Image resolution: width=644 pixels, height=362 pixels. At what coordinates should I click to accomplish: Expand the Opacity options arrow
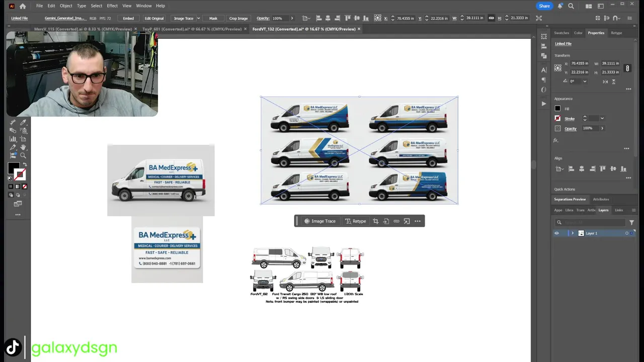click(x=602, y=128)
